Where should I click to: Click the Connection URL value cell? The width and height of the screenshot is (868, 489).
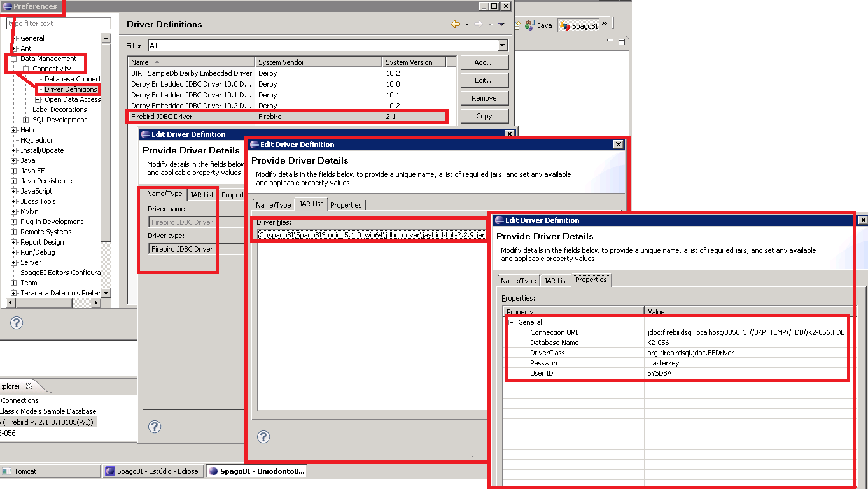pyautogui.click(x=746, y=332)
